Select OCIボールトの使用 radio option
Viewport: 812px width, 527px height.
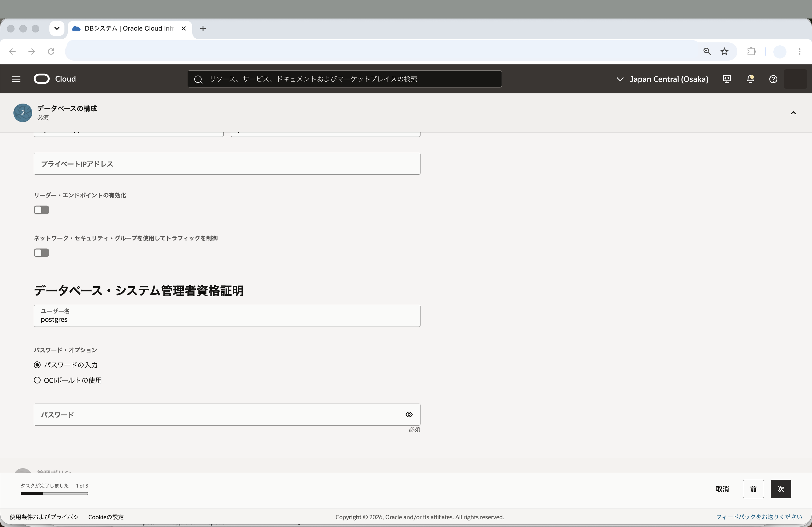click(37, 380)
